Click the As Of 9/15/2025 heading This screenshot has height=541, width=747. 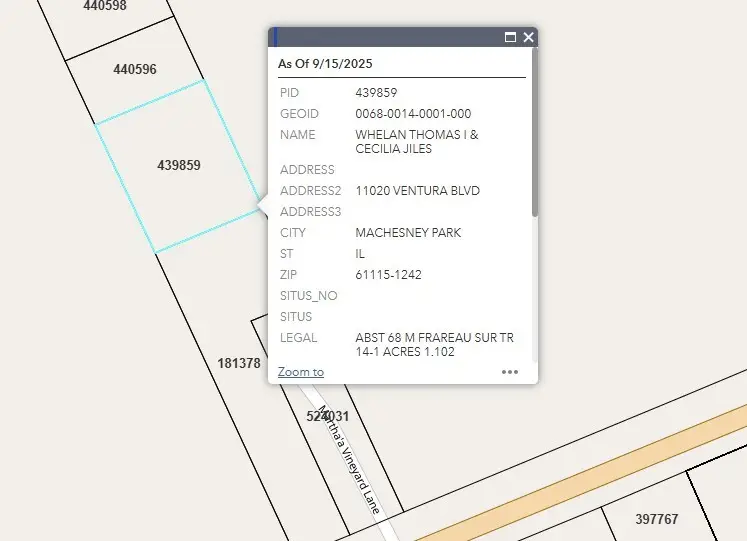point(325,64)
